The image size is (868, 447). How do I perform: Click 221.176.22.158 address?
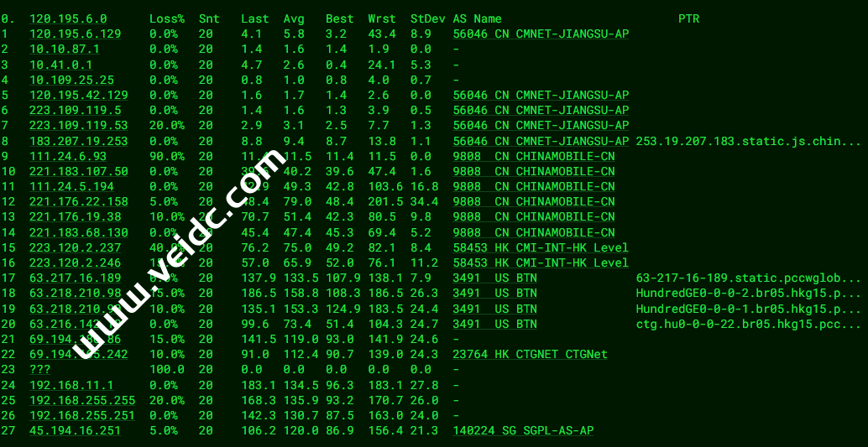[79, 202]
